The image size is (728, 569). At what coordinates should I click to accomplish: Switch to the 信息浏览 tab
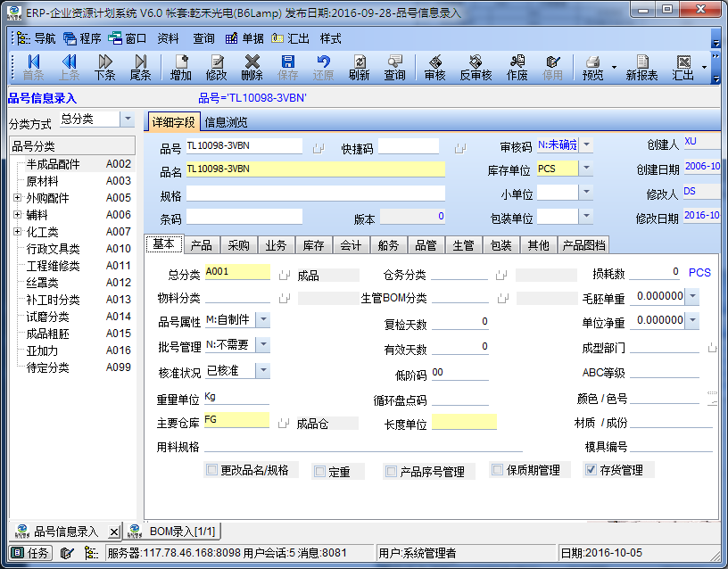click(x=226, y=122)
